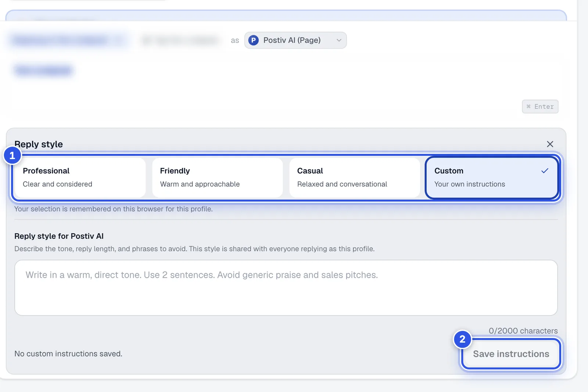588x392 pixels.
Task: Focus the custom instructions text area
Action: [x=286, y=288]
